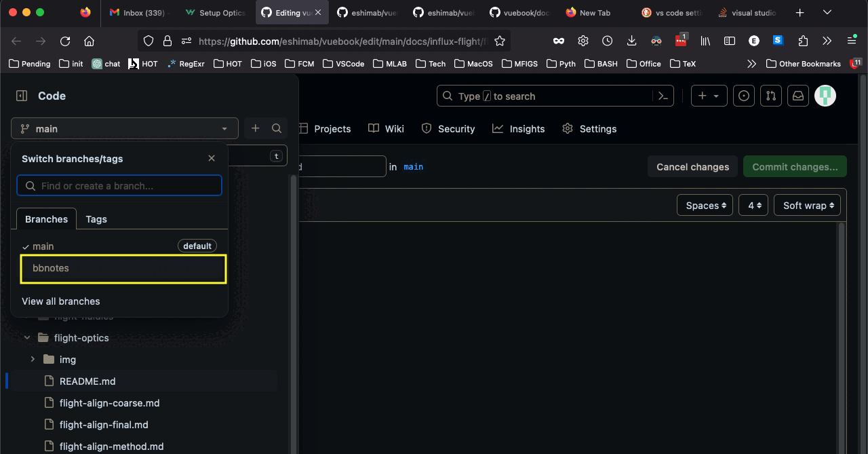This screenshot has height=454, width=868.
Task: Select the bbnotes branch
Action: pos(123,269)
